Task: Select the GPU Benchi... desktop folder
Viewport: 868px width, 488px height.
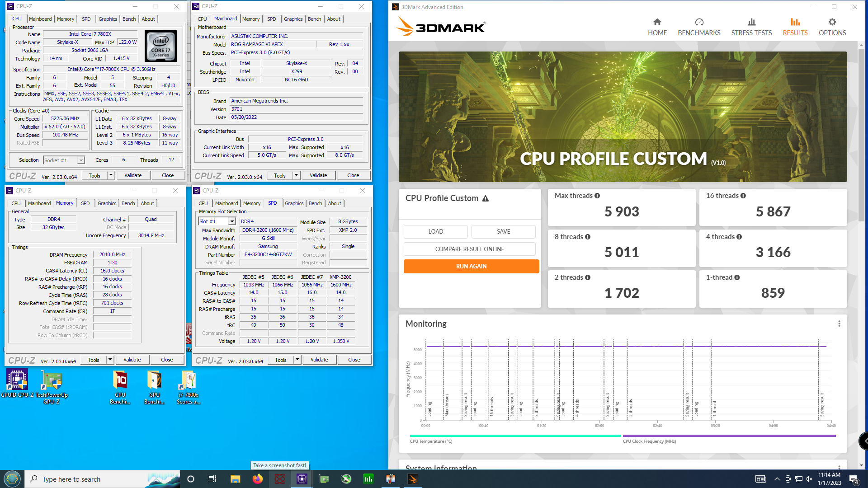Action: 154,387
